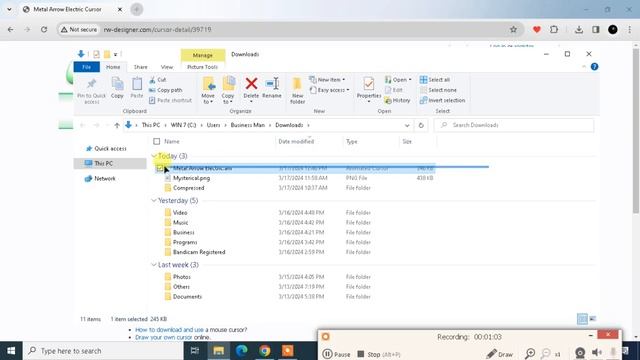Screen dimensions: 640x360
Task: Toggle the select-all items checkbox
Action: pyautogui.click(x=156, y=141)
